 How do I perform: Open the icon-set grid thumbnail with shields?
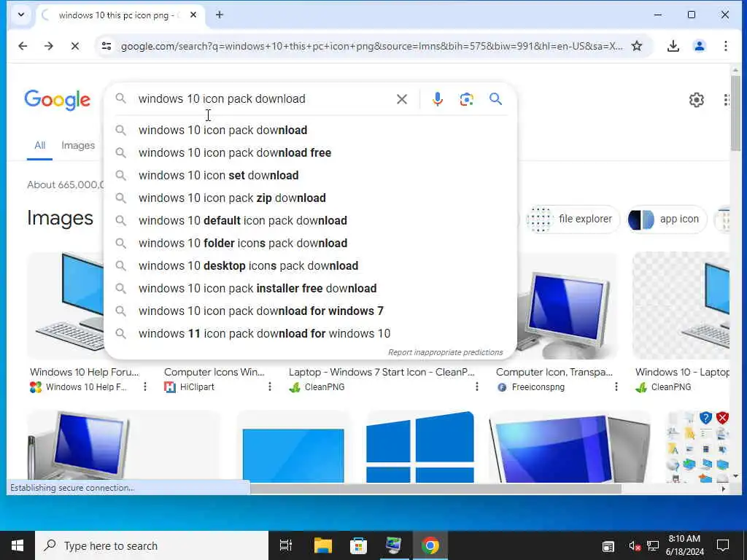(x=697, y=447)
